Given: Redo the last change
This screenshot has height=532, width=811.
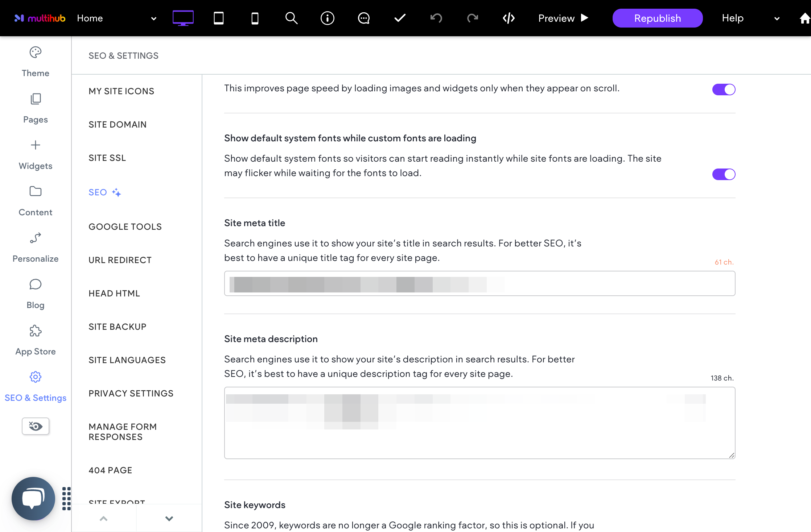Looking at the screenshot, I should (x=473, y=18).
